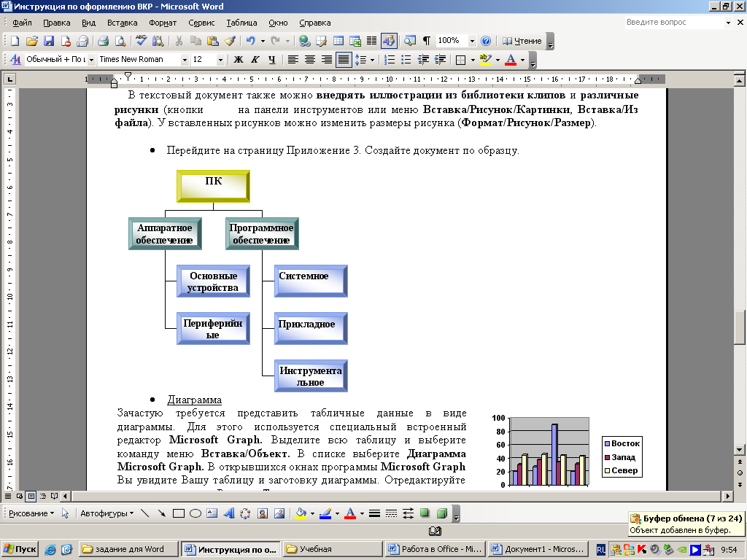Insert hyperlink globe icon
Screen dimensions: 747x560
click(304, 41)
